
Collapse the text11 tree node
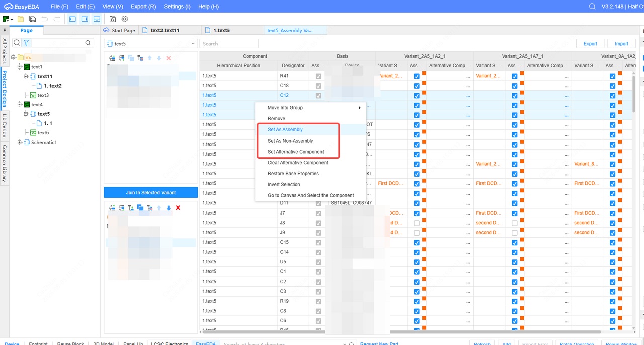click(26, 76)
